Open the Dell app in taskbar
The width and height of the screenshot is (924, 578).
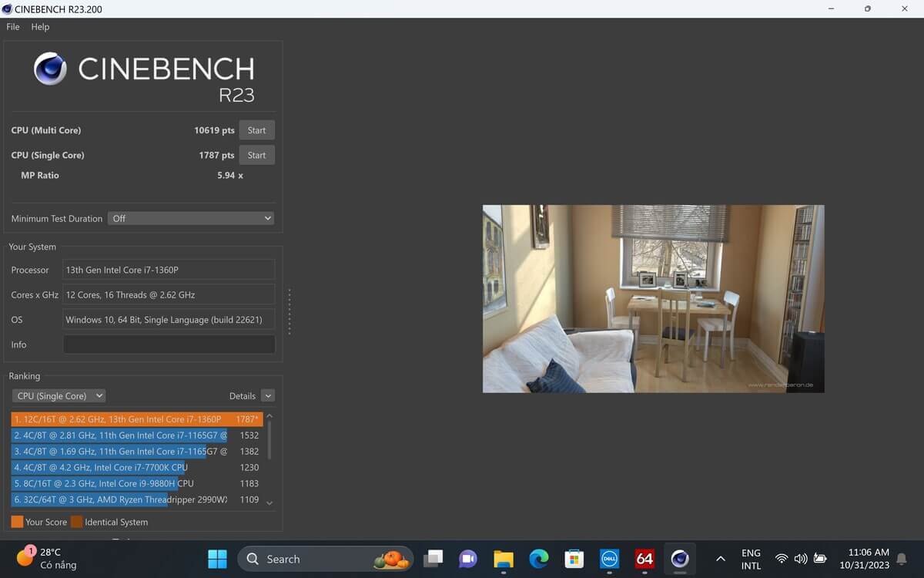(609, 559)
